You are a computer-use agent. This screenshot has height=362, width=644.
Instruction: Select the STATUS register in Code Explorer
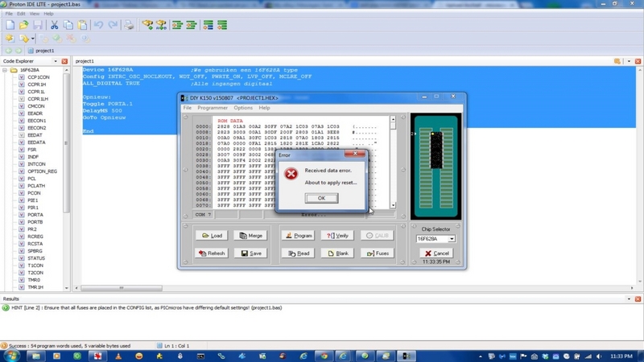point(36,258)
